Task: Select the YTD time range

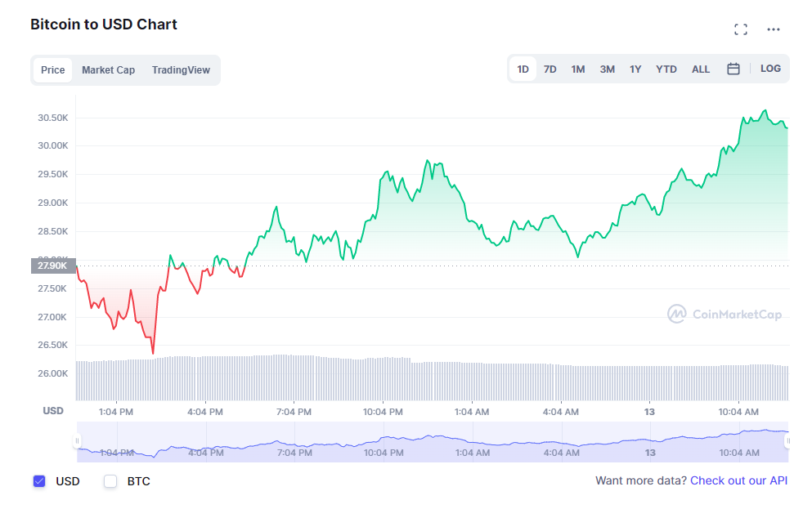Action: click(666, 69)
